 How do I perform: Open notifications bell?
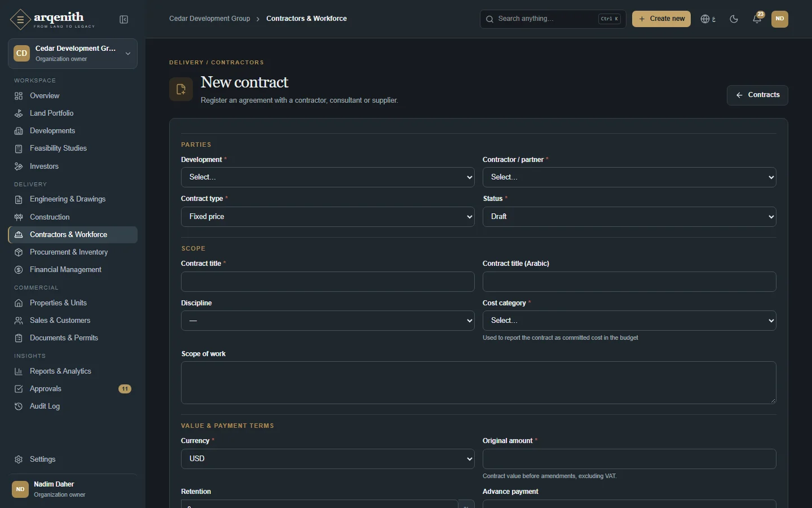pyautogui.click(x=757, y=19)
